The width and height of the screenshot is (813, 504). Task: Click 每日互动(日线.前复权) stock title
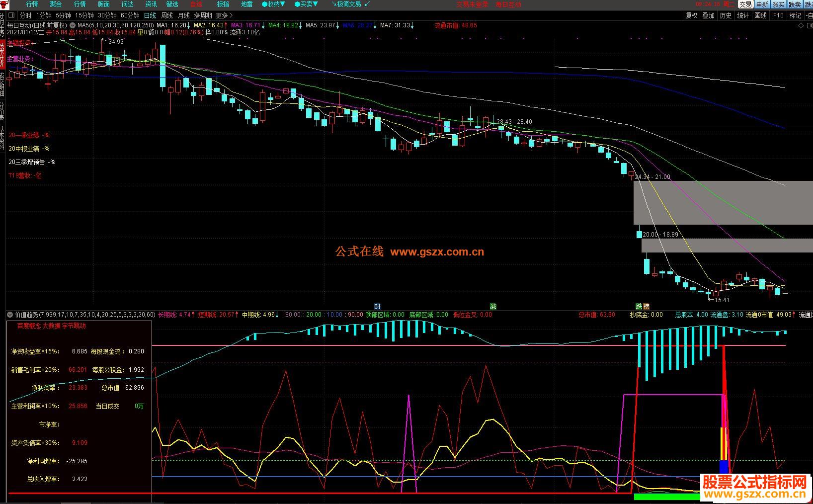tap(37, 25)
